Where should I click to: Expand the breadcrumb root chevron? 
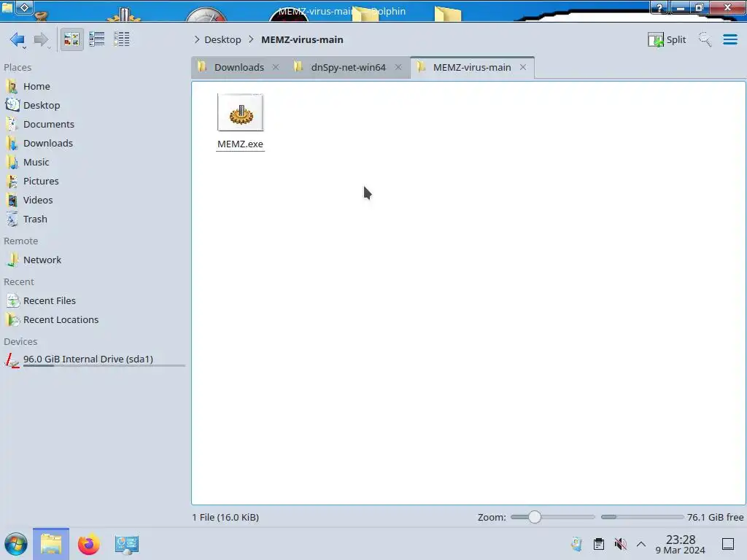197,39
